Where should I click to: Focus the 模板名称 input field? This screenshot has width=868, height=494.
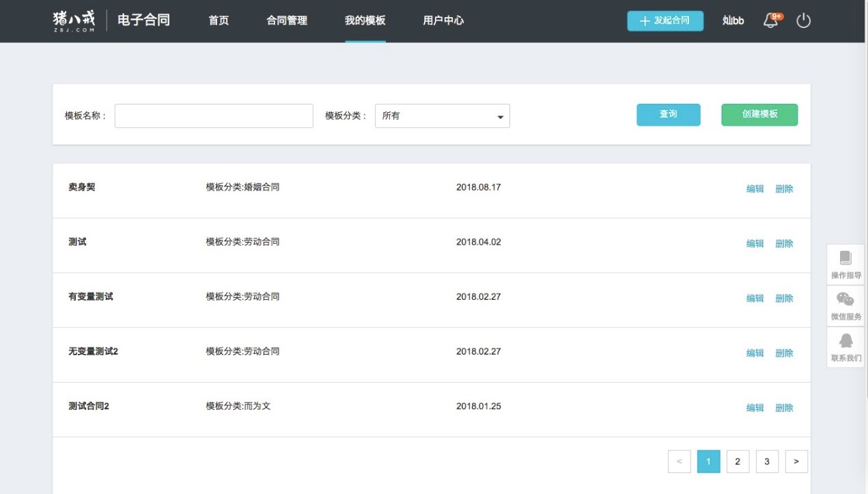coord(214,115)
